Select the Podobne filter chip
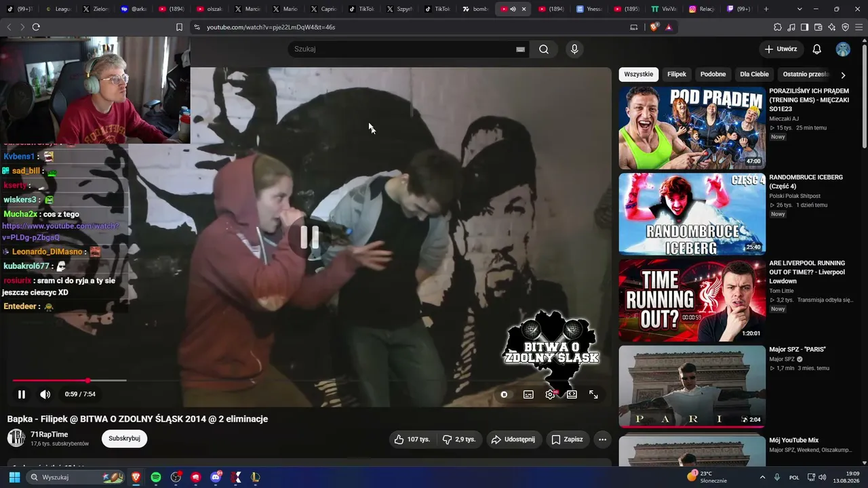Screen dimensions: 868x488 coord(713,75)
